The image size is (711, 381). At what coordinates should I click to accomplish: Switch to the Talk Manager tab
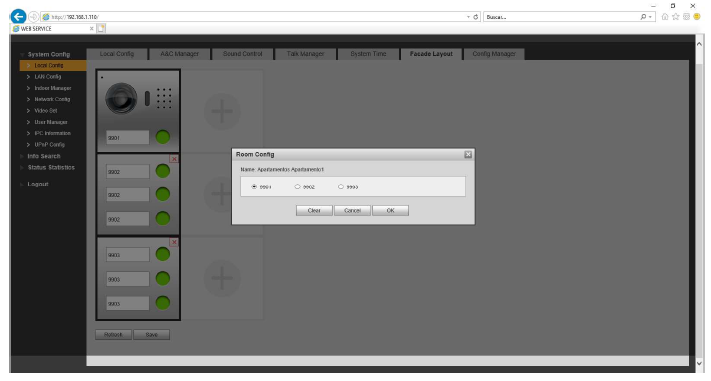pyautogui.click(x=305, y=54)
